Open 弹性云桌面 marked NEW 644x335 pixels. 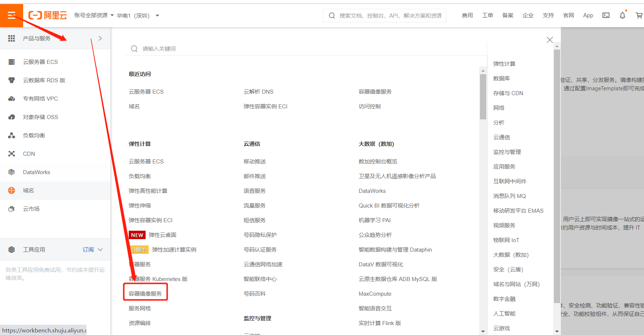(x=163, y=235)
